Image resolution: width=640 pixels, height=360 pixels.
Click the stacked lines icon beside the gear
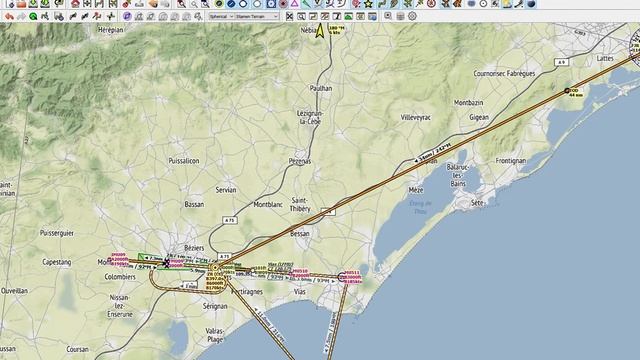point(400,16)
